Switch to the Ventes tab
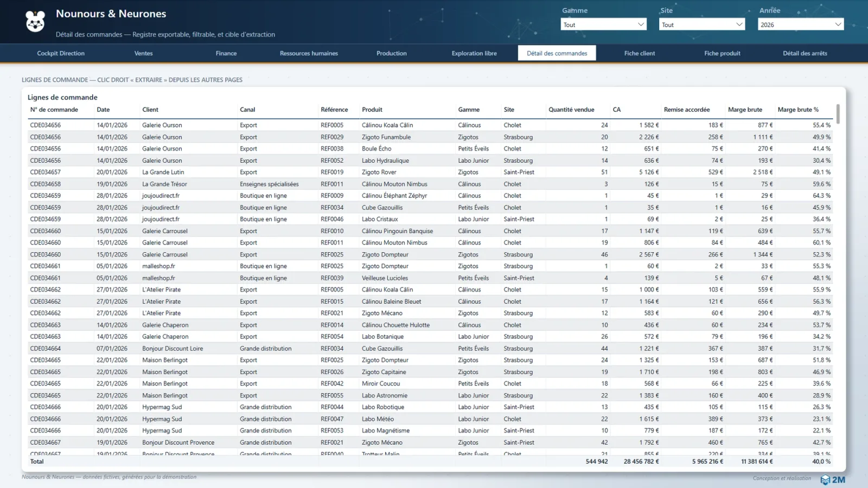Screen dimensions: 868x488 coord(144,53)
